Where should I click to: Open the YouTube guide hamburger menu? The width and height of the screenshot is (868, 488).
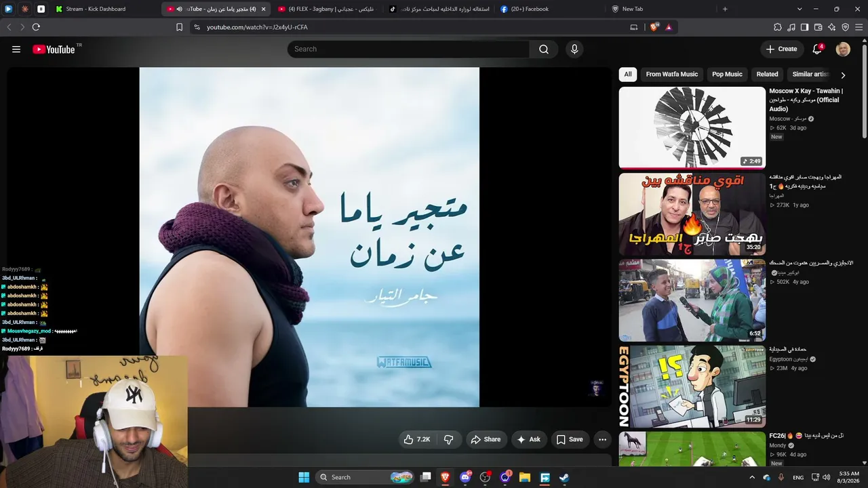click(16, 49)
